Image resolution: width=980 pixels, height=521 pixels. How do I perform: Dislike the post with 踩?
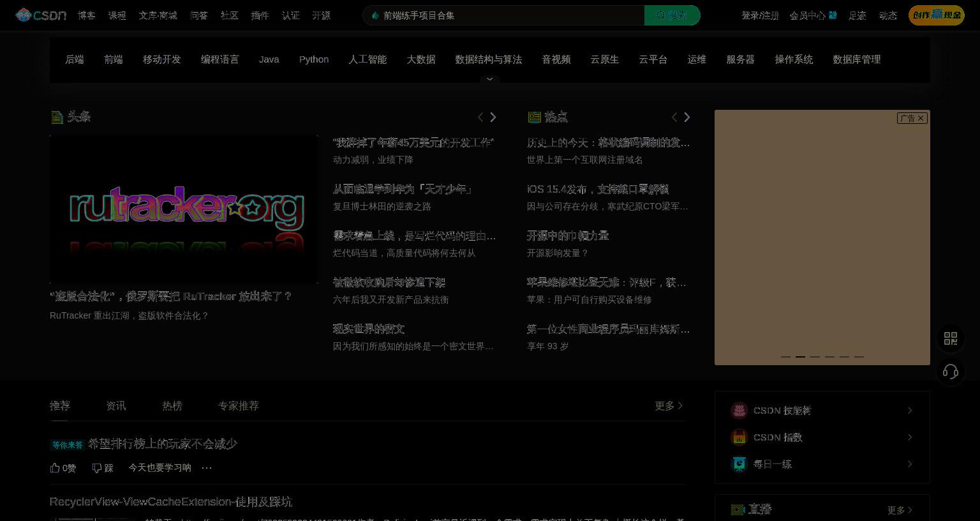click(103, 468)
